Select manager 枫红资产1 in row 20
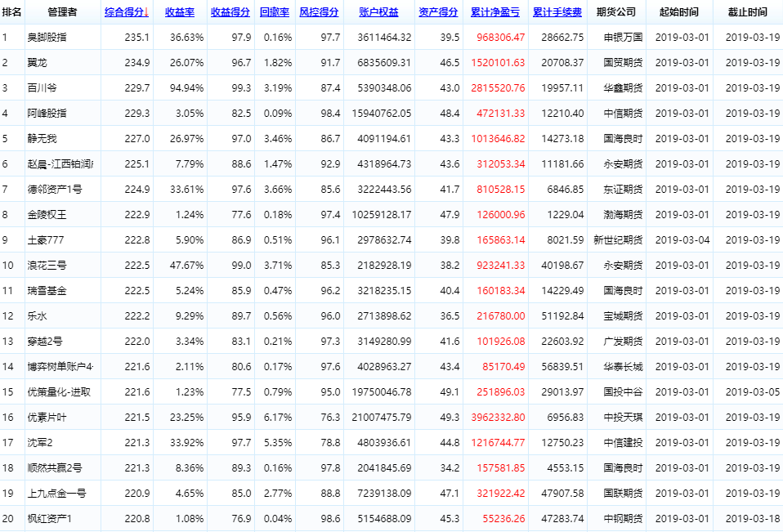783x532 pixels. (x=50, y=519)
